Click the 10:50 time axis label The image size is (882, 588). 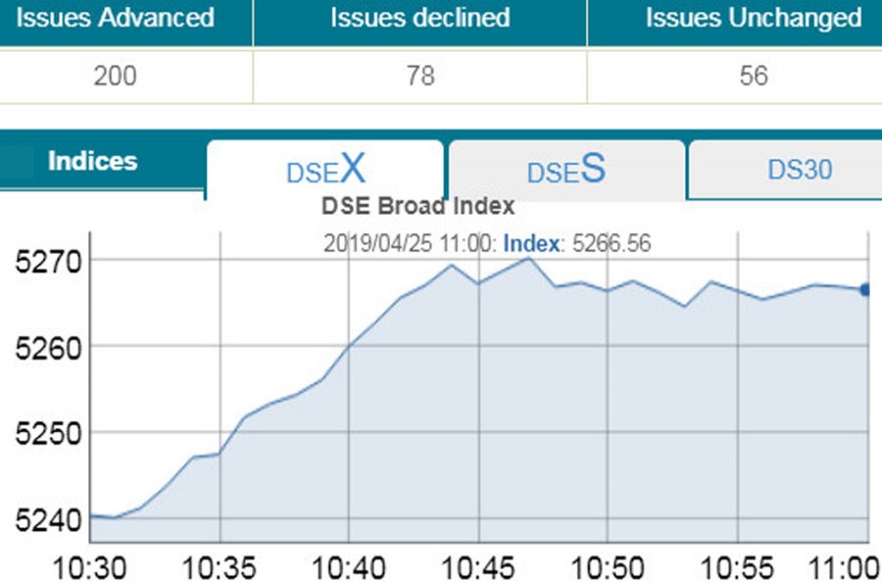(608, 568)
